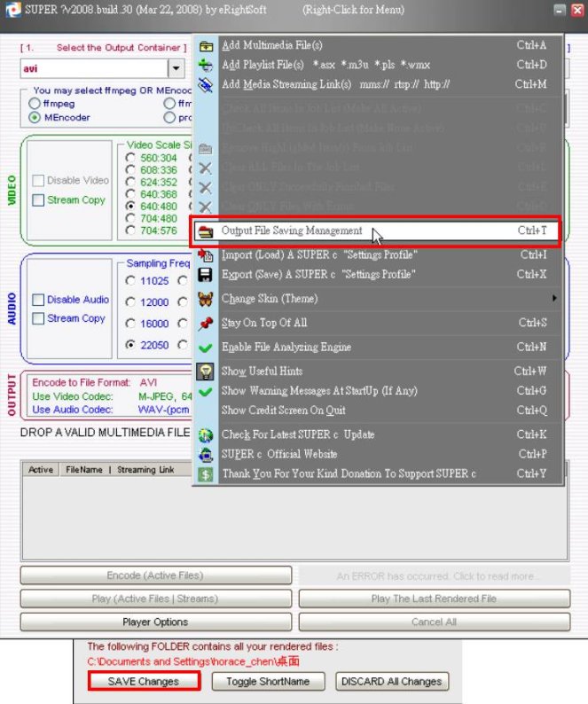The image size is (588, 704).
Task: Click inside the output container avi field
Action: point(94,68)
